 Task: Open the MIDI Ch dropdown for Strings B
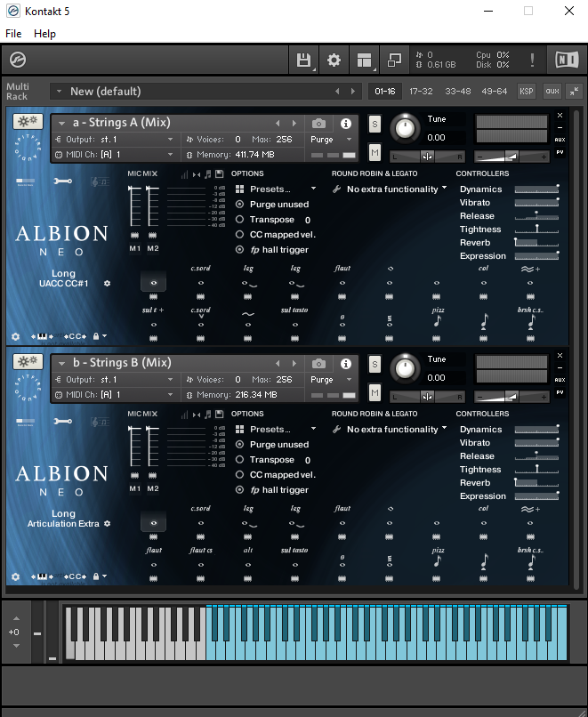pyautogui.click(x=170, y=395)
